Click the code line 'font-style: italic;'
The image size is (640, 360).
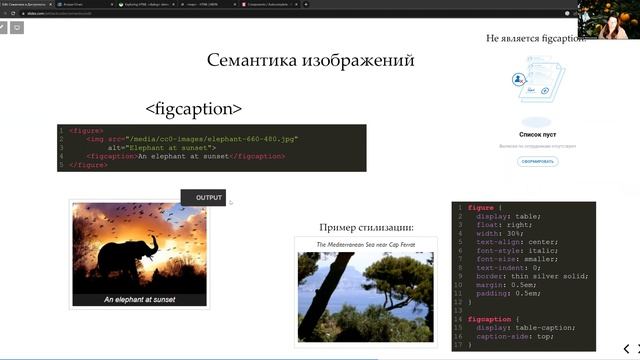[517, 251]
